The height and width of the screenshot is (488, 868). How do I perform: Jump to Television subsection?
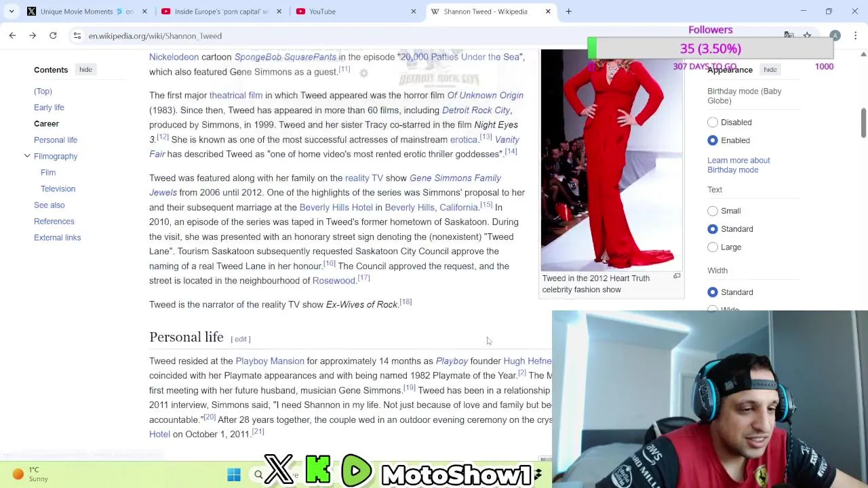[58, 189]
